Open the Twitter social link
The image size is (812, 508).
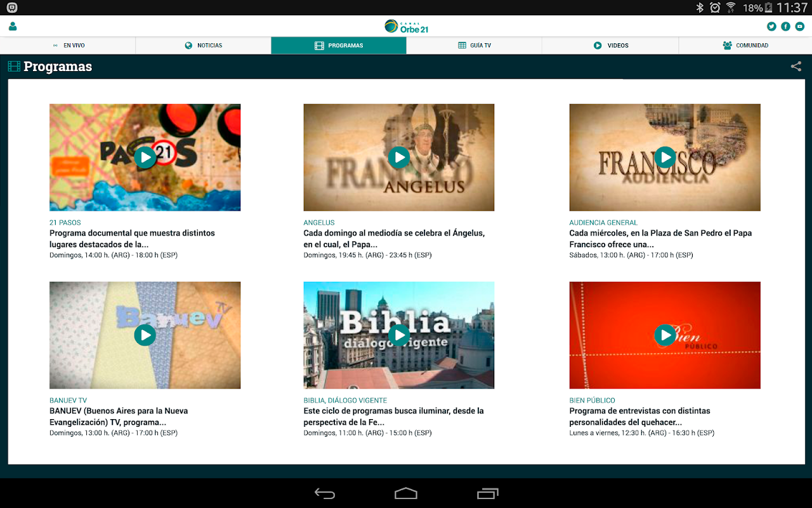pyautogui.click(x=771, y=27)
